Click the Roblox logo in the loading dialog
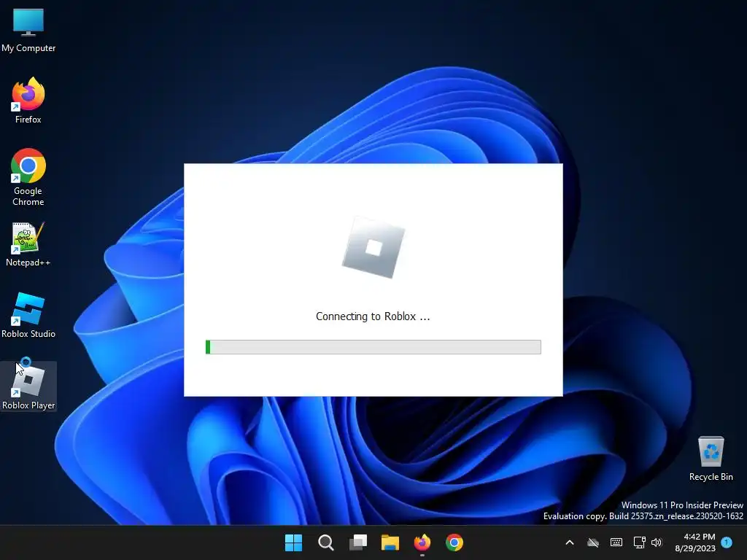Screen dimensions: 747x560 [373, 247]
